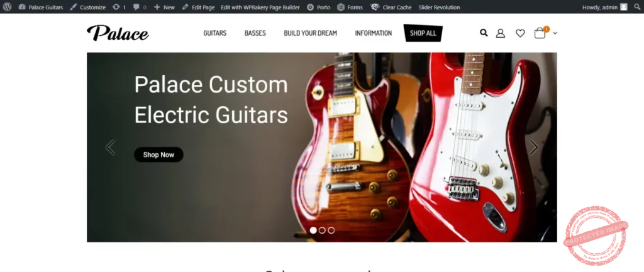Click the site search magnifier icon
The width and height of the screenshot is (644, 272).
pos(484,33)
